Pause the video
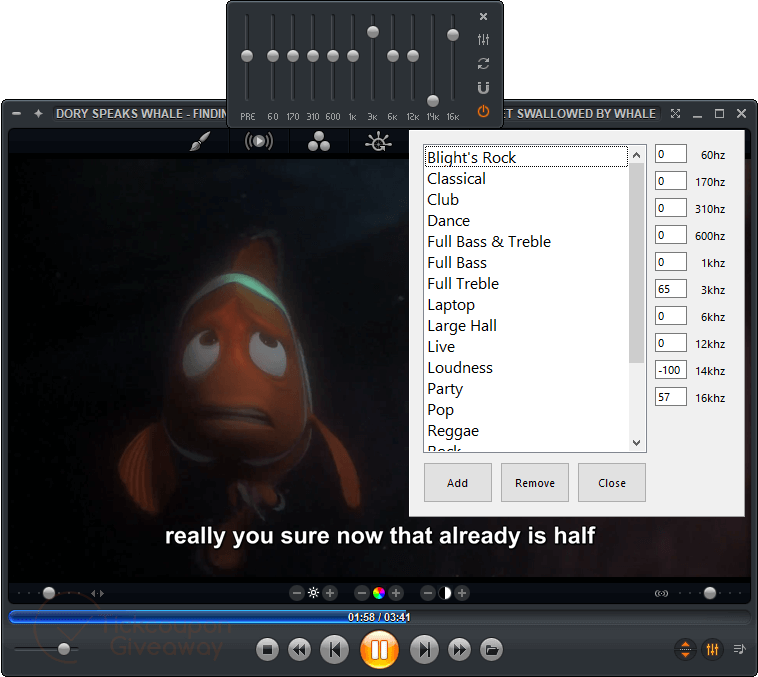The width and height of the screenshot is (758, 677). [379, 649]
